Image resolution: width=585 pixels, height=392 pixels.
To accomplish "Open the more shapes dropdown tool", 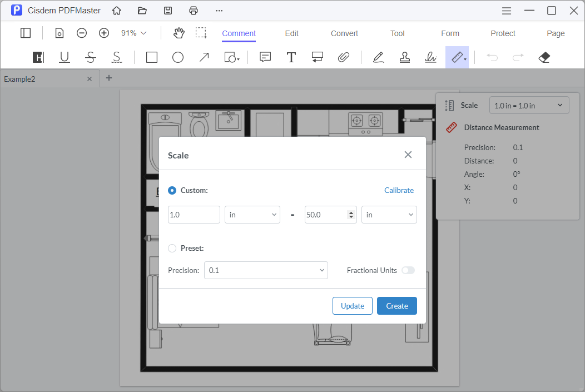I will click(x=232, y=57).
